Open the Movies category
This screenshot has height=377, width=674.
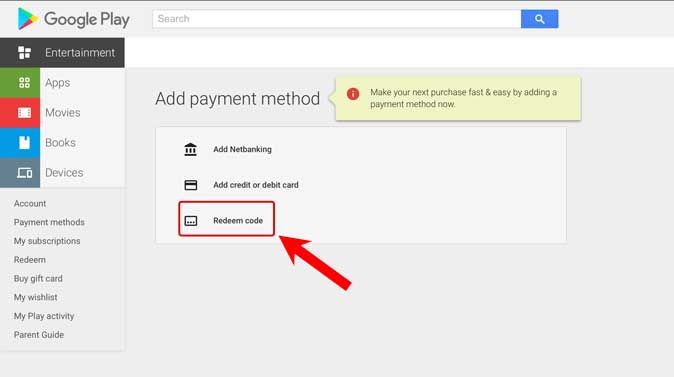(x=63, y=113)
